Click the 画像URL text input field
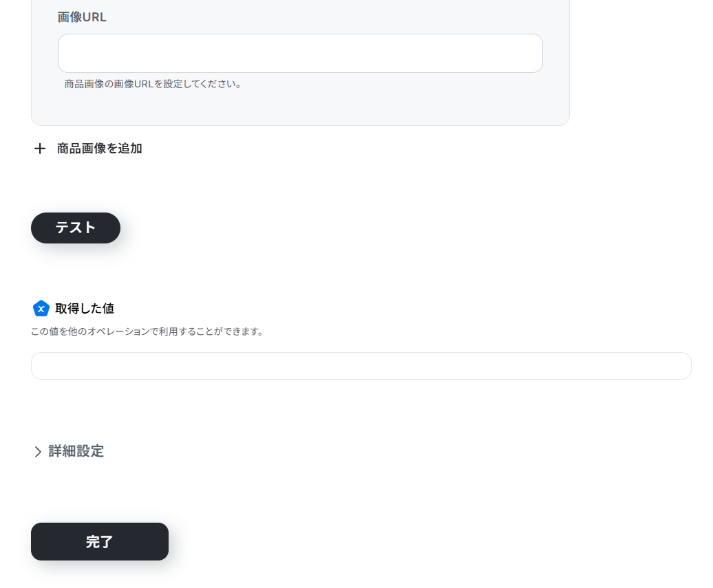Screen dimensions: 713x588 (x=300, y=53)
